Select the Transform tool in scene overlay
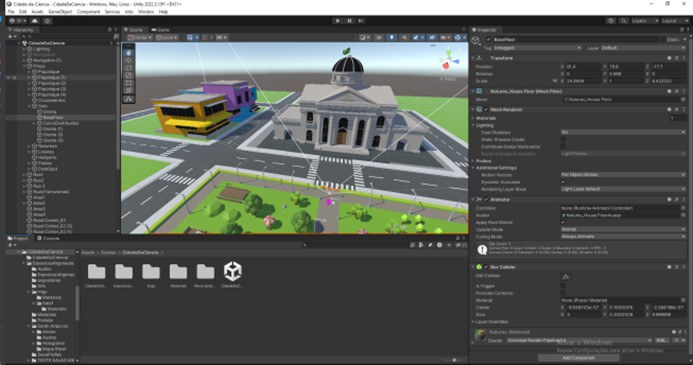Viewport: 693px width, 365px height. (129, 90)
